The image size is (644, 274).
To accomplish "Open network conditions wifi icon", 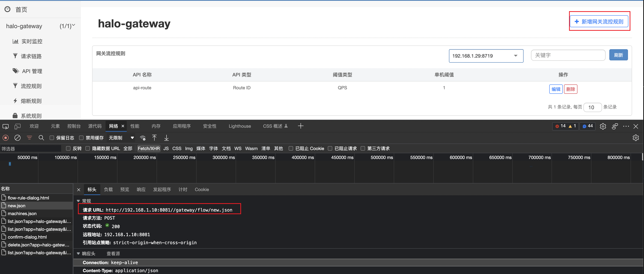I will pyautogui.click(x=142, y=138).
